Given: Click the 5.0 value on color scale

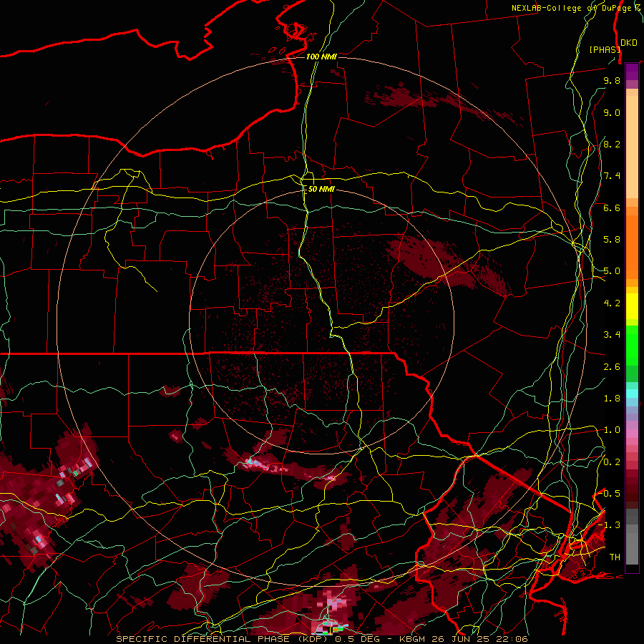Looking at the screenshot, I should 612,271.
